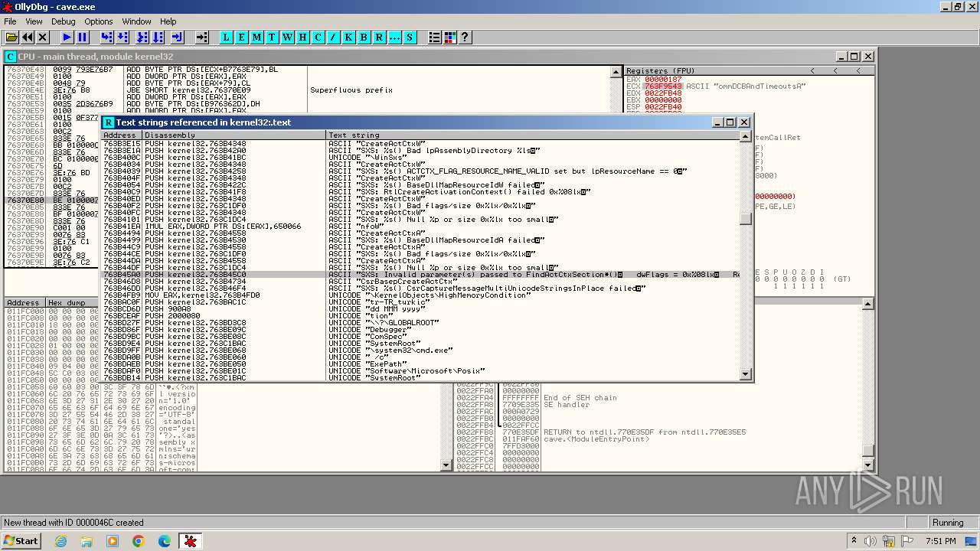This screenshot has height=551, width=980.
Task: Open Help with the question mark icon
Action: (465, 37)
